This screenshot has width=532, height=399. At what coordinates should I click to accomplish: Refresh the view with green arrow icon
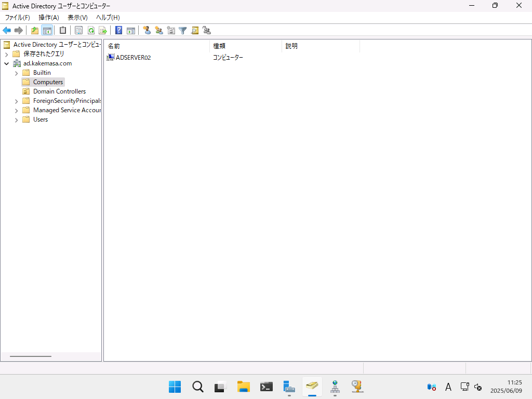click(91, 31)
